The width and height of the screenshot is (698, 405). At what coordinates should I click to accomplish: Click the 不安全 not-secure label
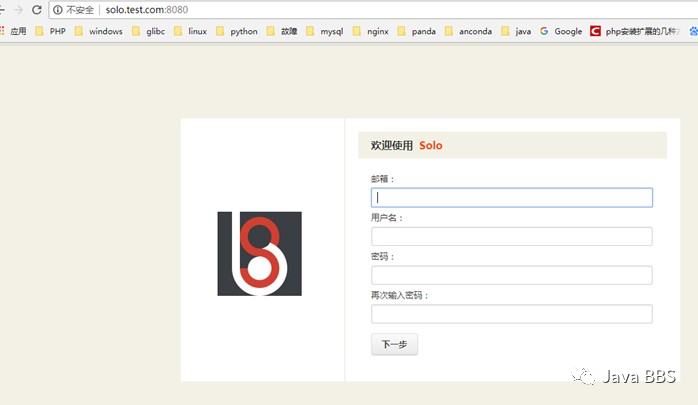click(x=80, y=10)
